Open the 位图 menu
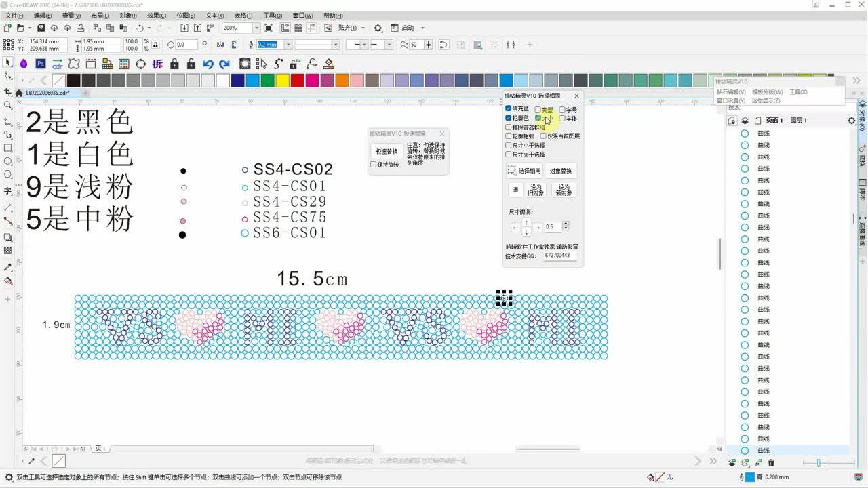 (185, 16)
